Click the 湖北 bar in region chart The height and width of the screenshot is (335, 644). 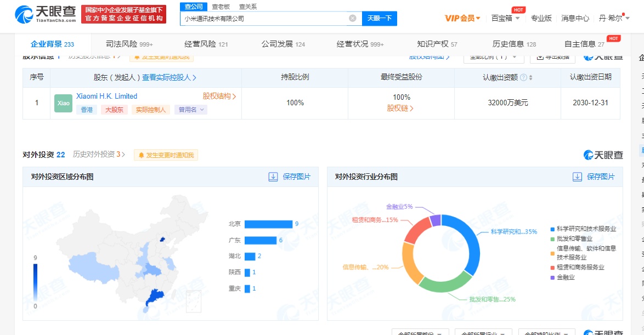[250, 256]
